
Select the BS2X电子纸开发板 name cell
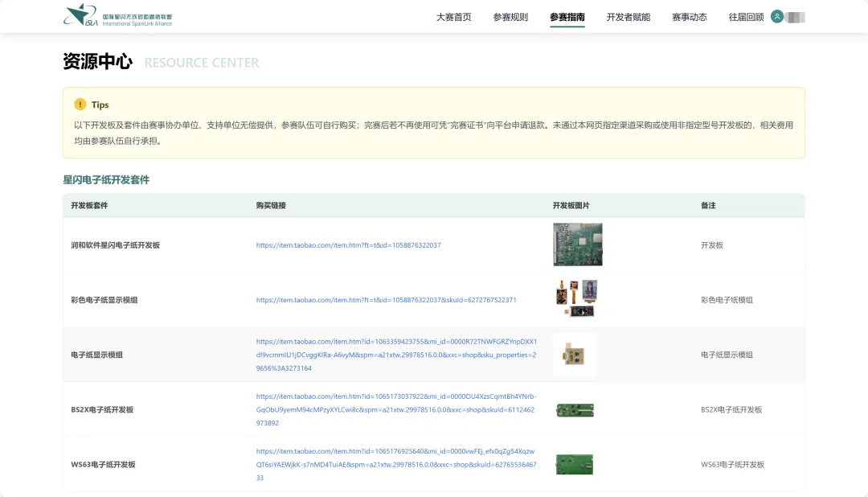pyautogui.click(x=102, y=409)
